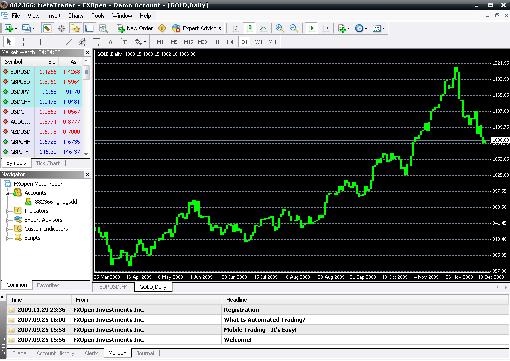The height and width of the screenshot is (361, 510).
Task: Open the Charts menu
Action: pyautogui.click(x=76, y=16)
